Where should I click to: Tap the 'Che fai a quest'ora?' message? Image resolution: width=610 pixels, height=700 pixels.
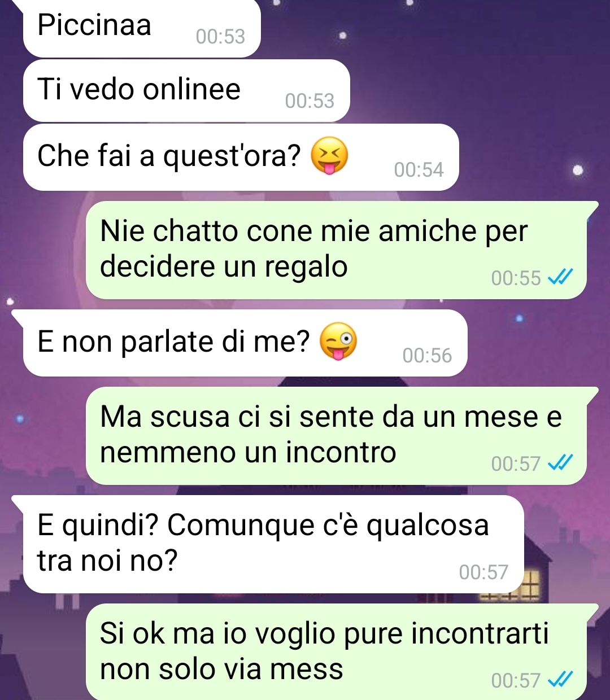[241, 158]
